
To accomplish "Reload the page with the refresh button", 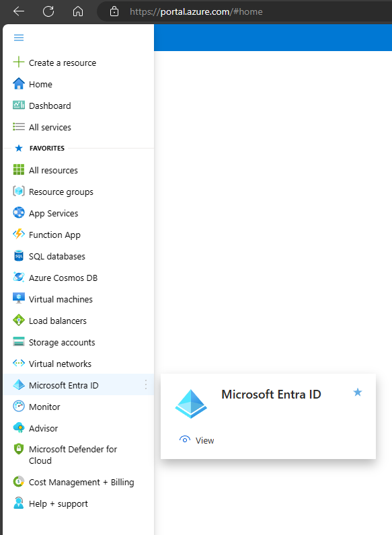I will coord(48,11).
